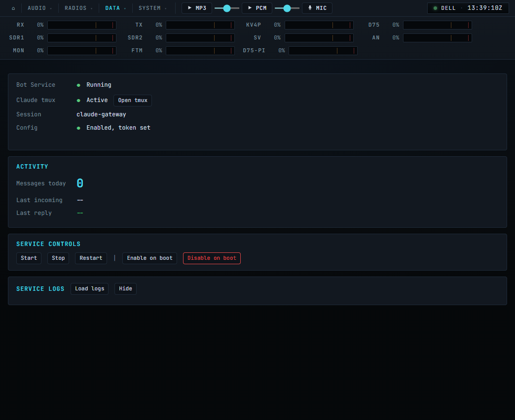Adjust the MP3 volume slider
515x420 pixels.
tap(226, 8)
